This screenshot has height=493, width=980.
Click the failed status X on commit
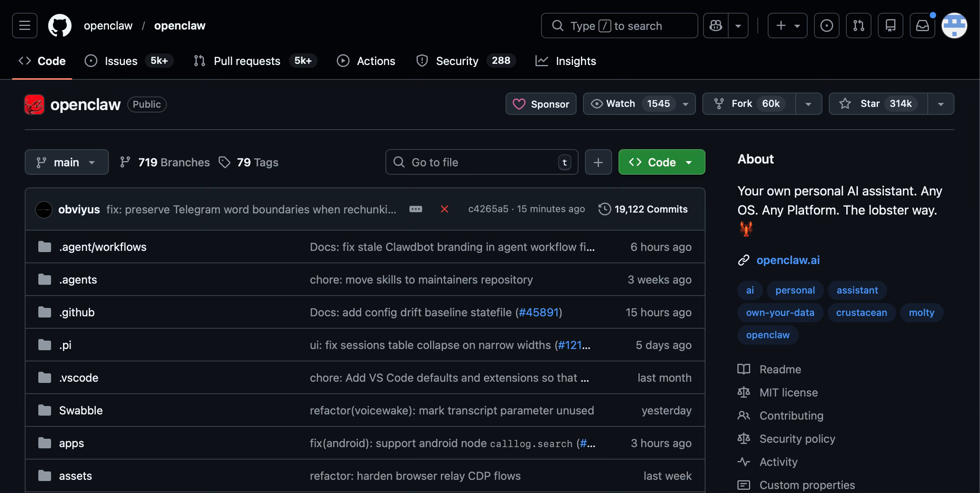(444, 209)
